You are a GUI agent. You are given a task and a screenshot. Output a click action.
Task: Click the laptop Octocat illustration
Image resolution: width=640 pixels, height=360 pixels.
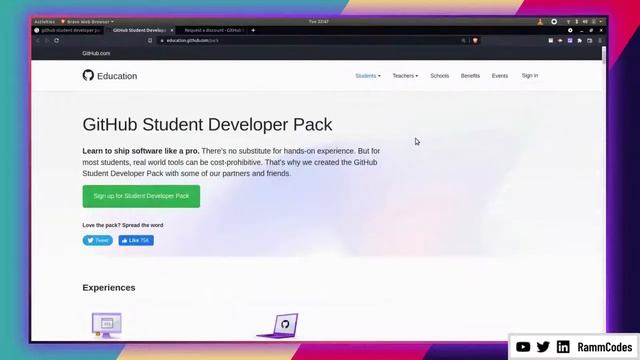(x=278, y=325)
